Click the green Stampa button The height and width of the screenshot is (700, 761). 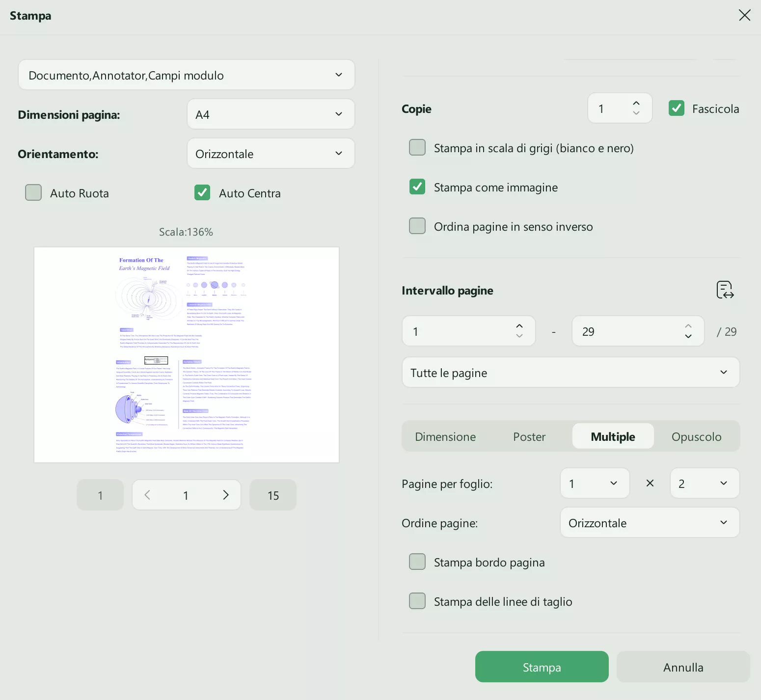pos(542,667)
